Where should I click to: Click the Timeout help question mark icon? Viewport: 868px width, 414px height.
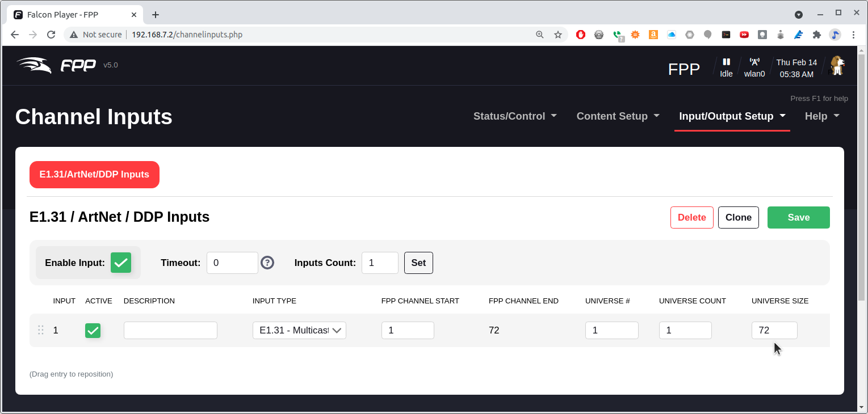point(267,263)
